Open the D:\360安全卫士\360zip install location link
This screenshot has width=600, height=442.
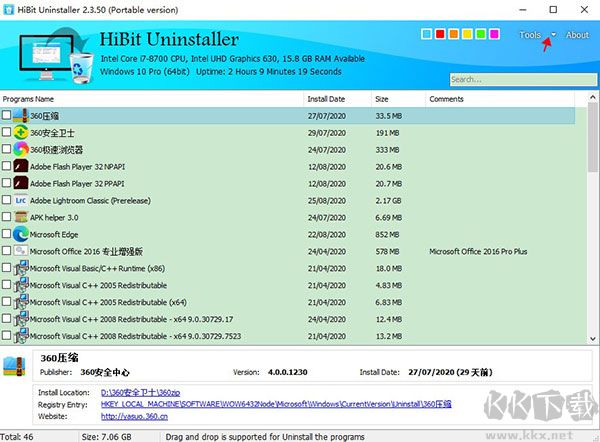pyautogui.click(x=140, y=393)
